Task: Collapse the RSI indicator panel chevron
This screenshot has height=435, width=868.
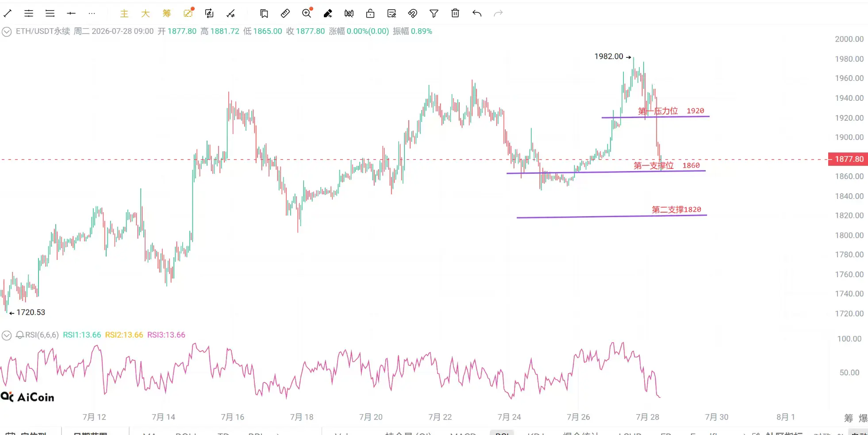Action: point(7,336)
